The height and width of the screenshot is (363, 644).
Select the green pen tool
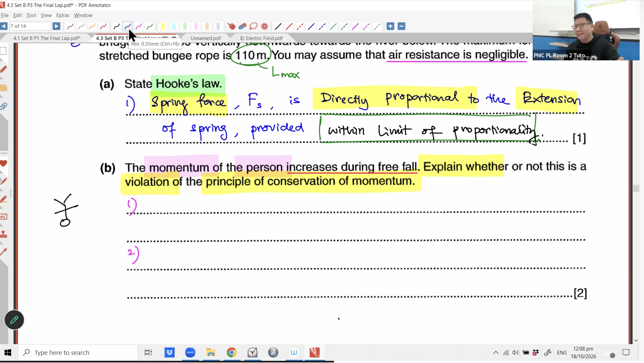[150, 26]
